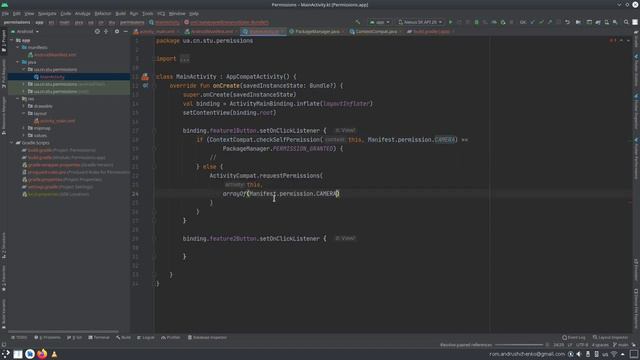Hide the Project panel with minus icon
The image size is (640, 360).
coord(125,31)
